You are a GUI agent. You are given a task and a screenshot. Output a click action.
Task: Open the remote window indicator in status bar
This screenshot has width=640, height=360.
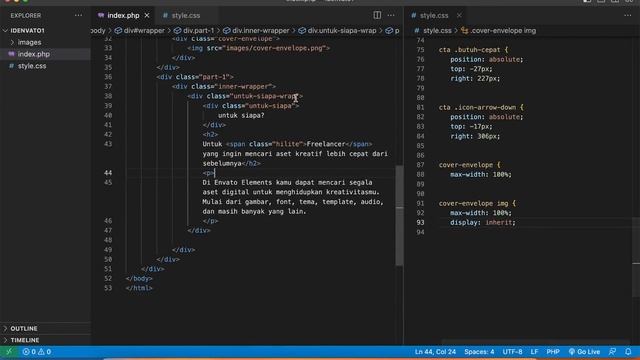[x=9, y=351]
